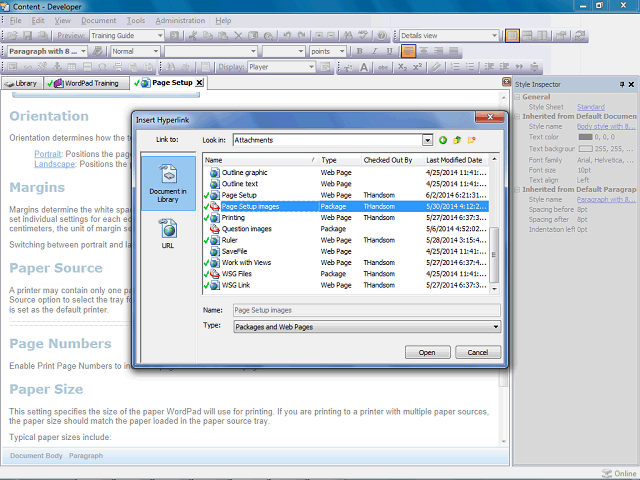Click the Refresh icon right of Details view
The width and height of the screenshot is (640, 480).
click(580, 36)
